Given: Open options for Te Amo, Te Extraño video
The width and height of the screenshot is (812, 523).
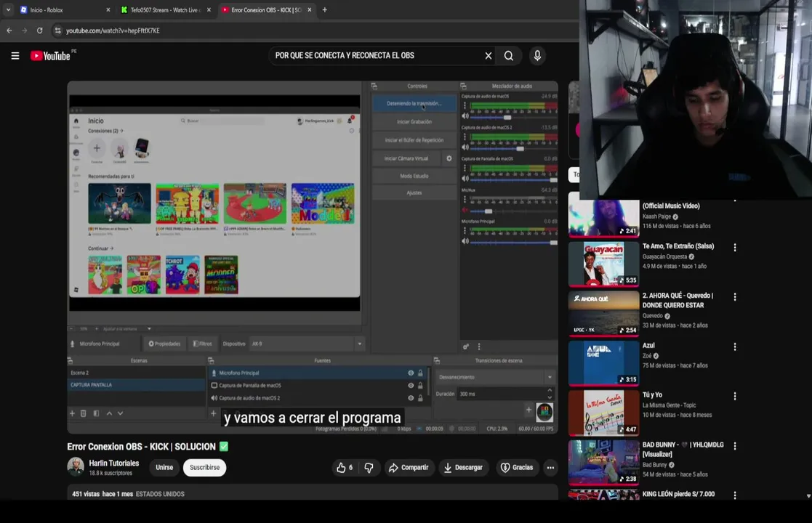Looking at the screenshot, I should coord(735,248).
